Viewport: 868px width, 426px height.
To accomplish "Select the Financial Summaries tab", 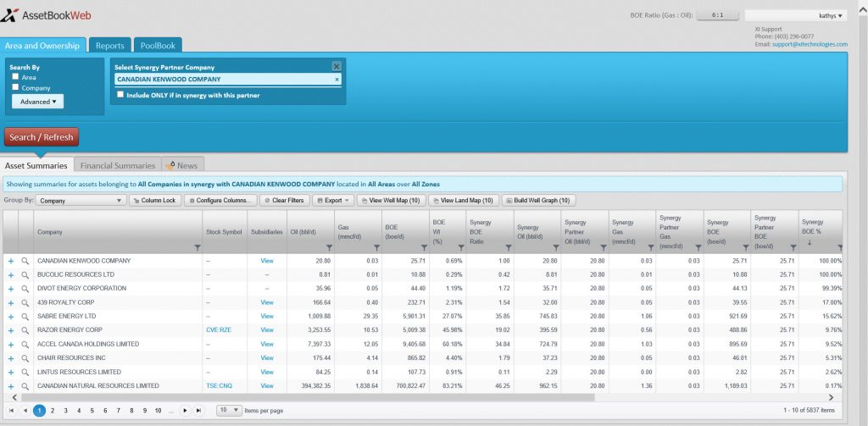I will (x=118, y=165).
